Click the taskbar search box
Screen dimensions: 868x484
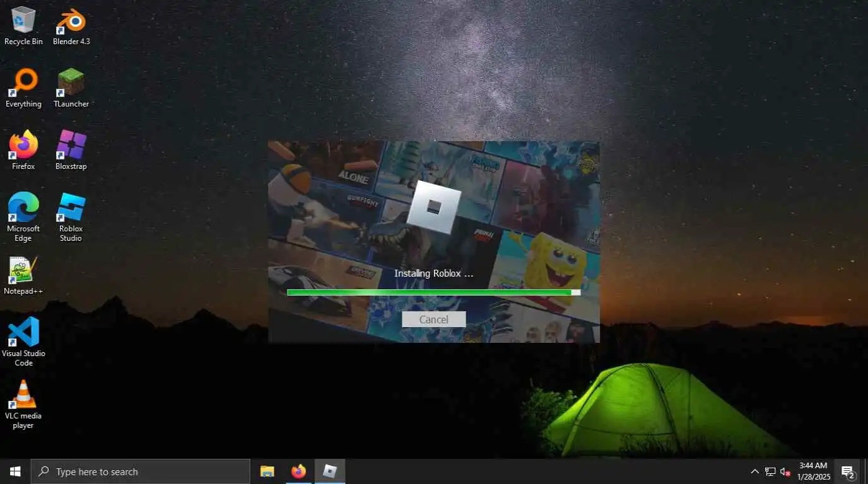click(141, 471)
